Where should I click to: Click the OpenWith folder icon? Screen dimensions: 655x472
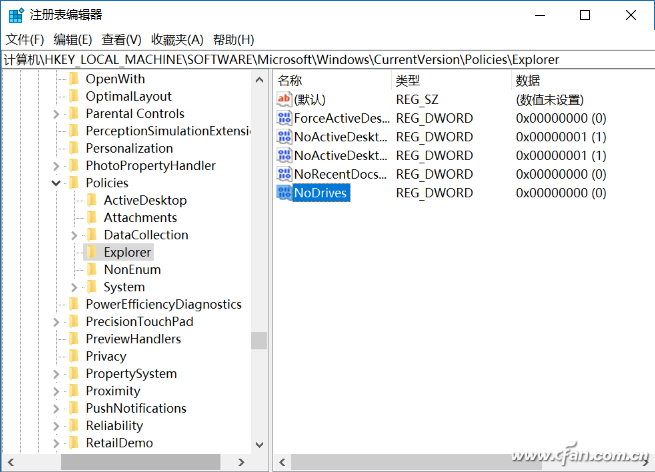pos(74,79)
